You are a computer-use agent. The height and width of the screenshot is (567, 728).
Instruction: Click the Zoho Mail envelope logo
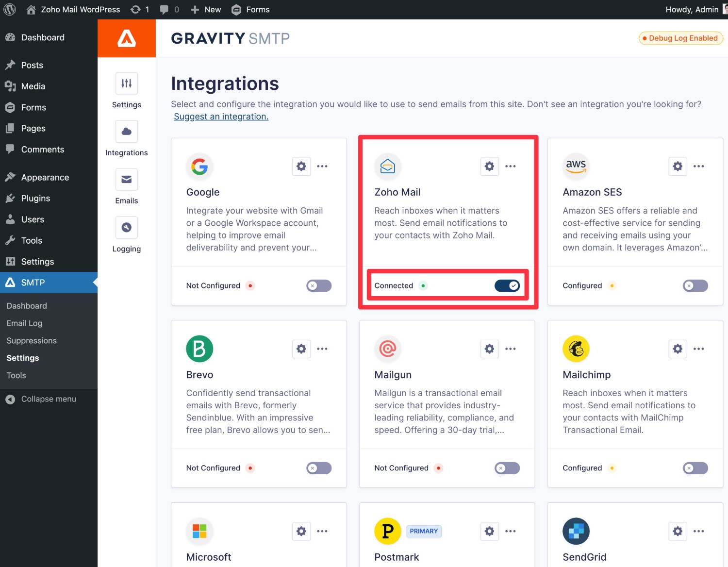[388, 167]
